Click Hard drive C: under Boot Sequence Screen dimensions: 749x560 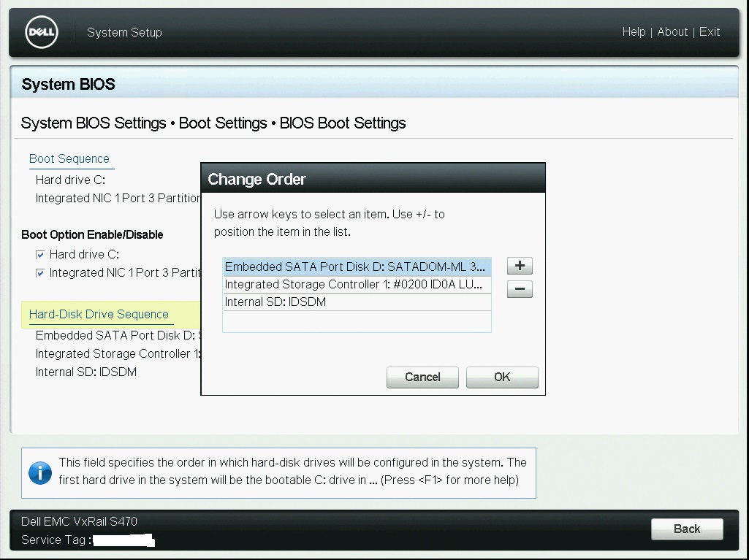click(72, 180)
